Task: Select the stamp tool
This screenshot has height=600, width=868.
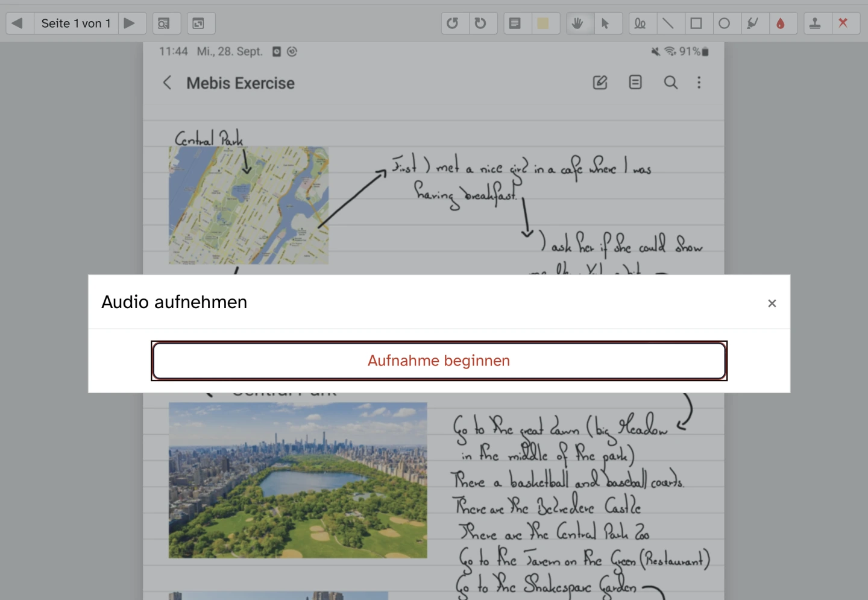Action: pos(815,24)
